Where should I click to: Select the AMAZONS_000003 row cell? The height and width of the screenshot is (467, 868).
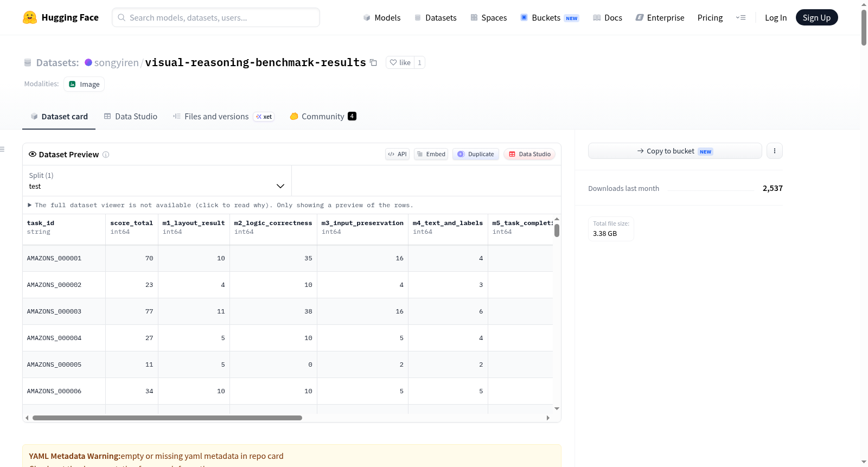64,311
